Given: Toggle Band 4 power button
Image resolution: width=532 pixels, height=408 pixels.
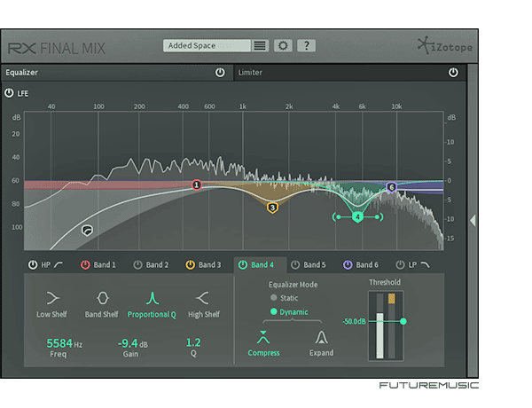Looking at the screenshot, I should [243, 265].
